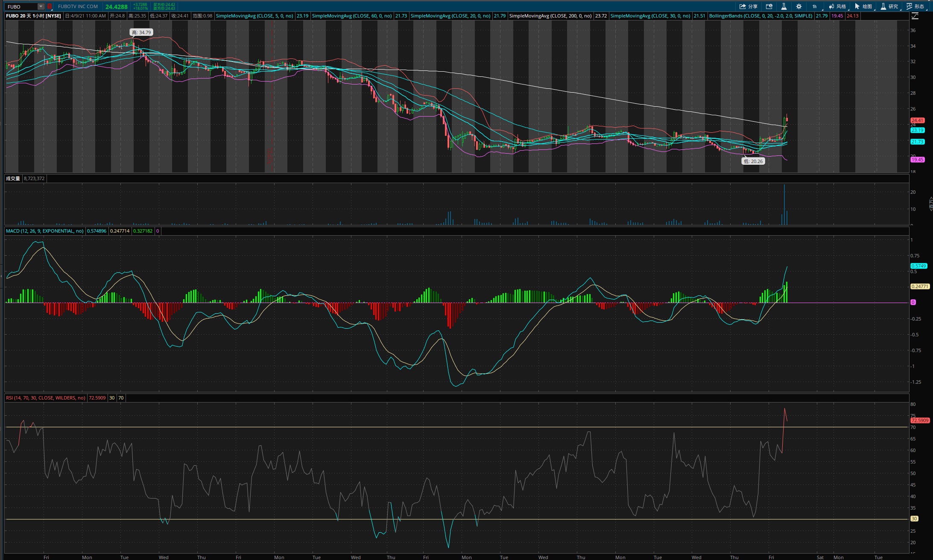933x560 pixels.
Task: Click the FUBOTV INC COM company name
Action: pos(78,6)
